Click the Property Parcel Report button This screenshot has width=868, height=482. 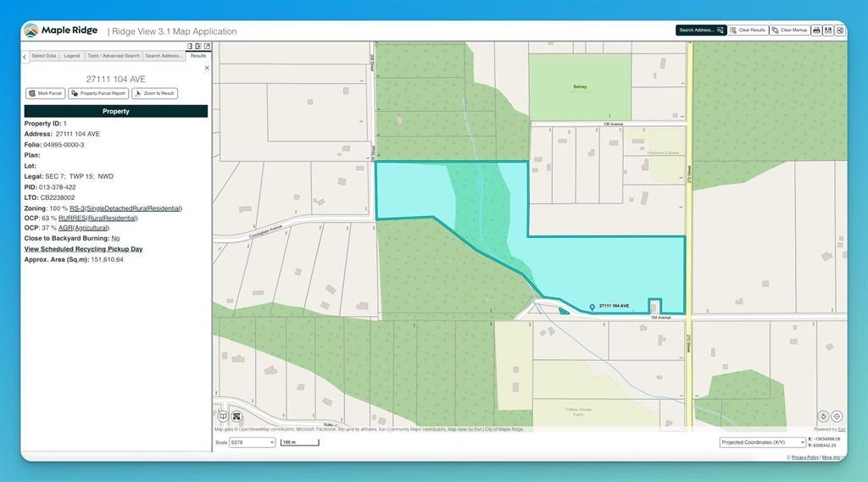tap(98, 93)
